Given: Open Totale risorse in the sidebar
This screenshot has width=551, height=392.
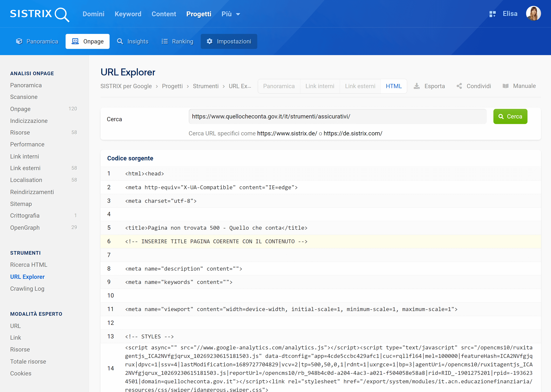Looking at the screenshot, I should [x=28, y=361].
